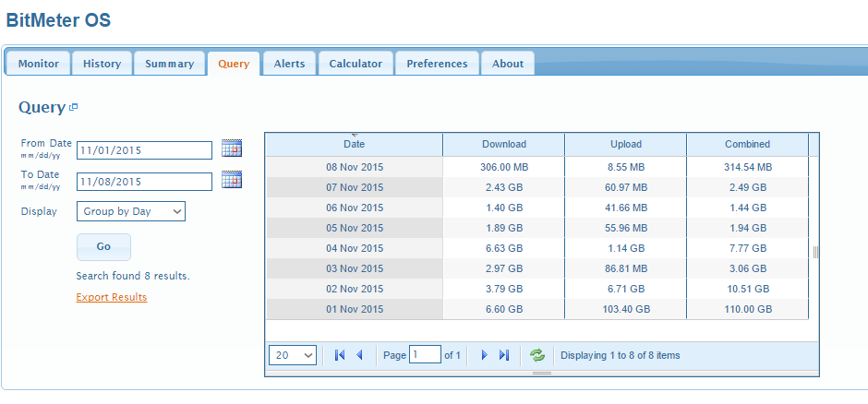
Task: Open the Calculator tab
Action: (356, 64)
